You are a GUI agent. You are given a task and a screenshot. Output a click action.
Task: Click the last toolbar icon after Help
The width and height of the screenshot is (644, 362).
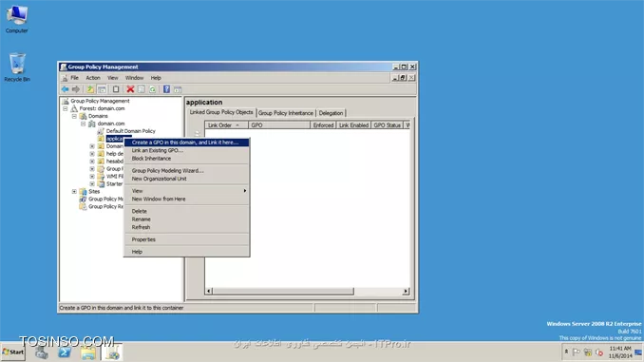point(178,89)
